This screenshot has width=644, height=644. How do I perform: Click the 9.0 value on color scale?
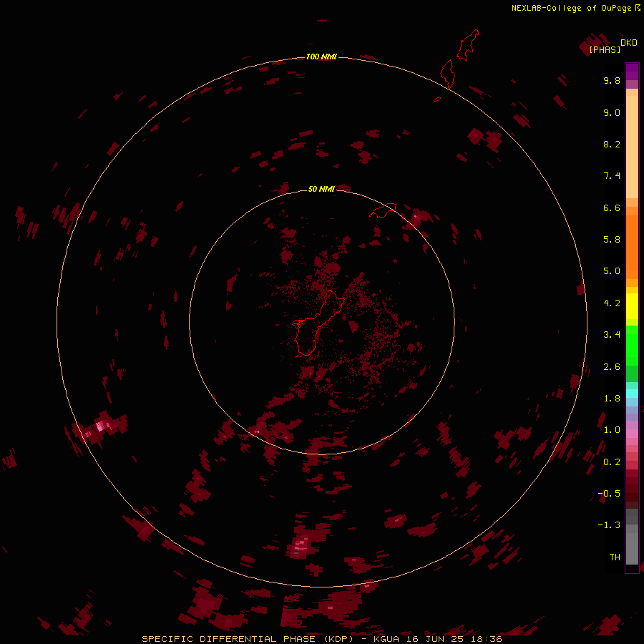coord(612,112)
